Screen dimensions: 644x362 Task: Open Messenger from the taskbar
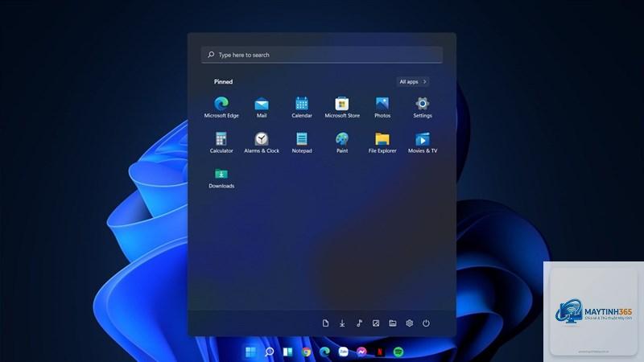tap(361, 352)
